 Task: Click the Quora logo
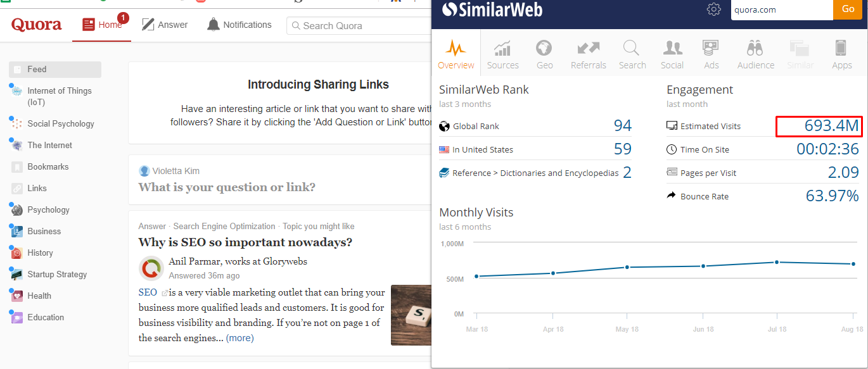(x=36, y=25)
